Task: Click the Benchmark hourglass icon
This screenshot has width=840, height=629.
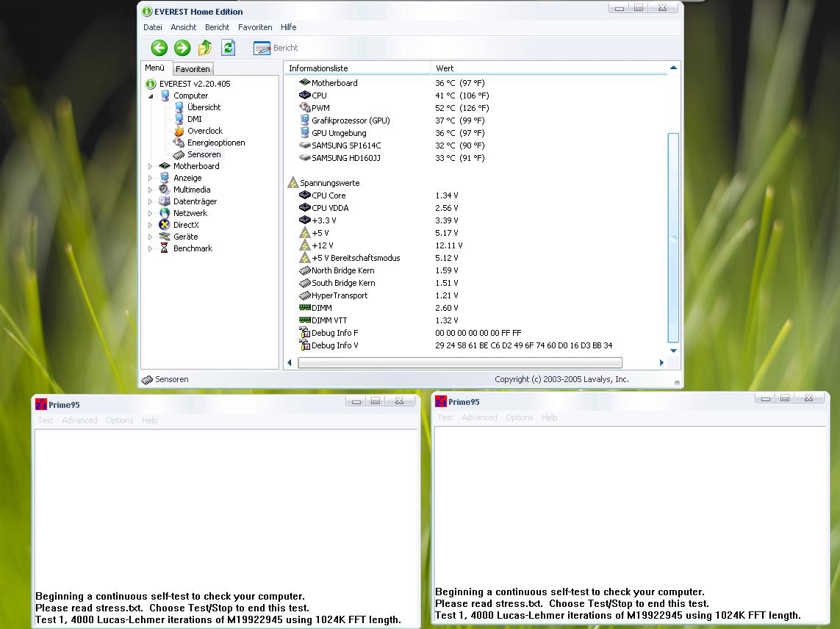Action: pos(165,248)
